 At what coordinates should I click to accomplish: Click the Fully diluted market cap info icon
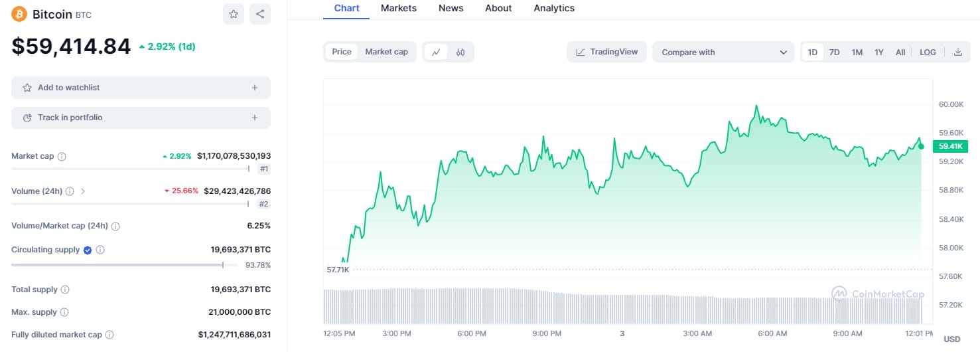109,335
